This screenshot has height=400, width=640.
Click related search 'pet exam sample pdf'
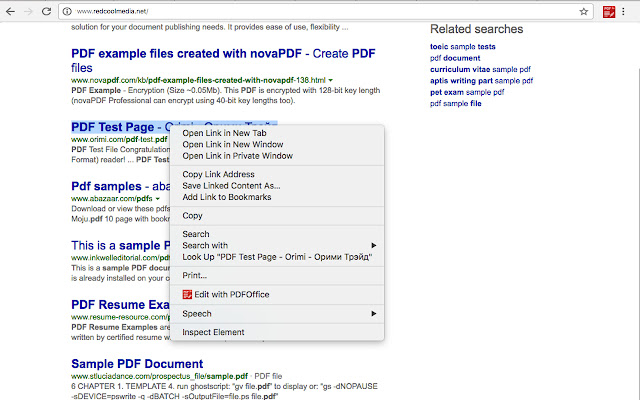click(x=467, y=92)
